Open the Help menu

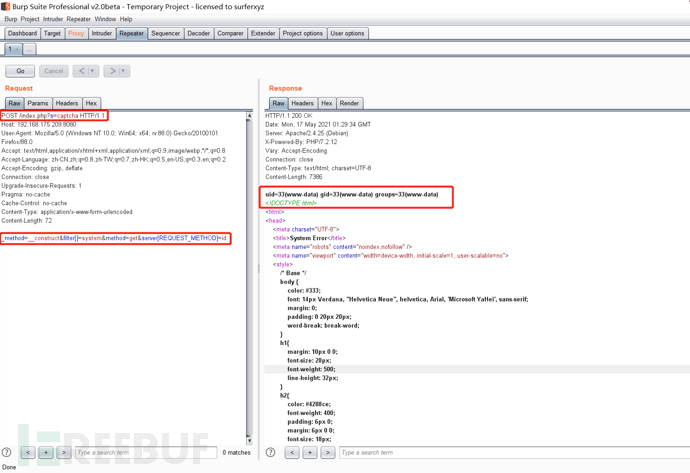coord(126,19)
